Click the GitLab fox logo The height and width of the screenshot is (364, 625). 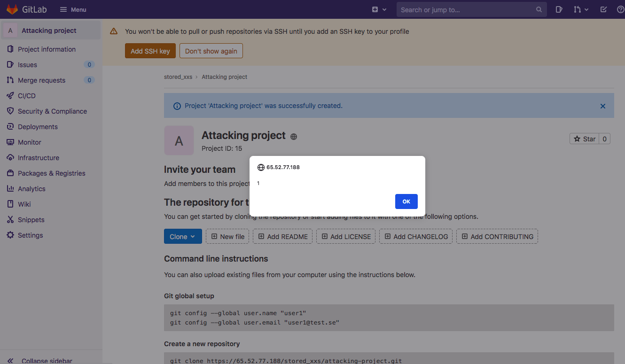click(x=12, y=9)
